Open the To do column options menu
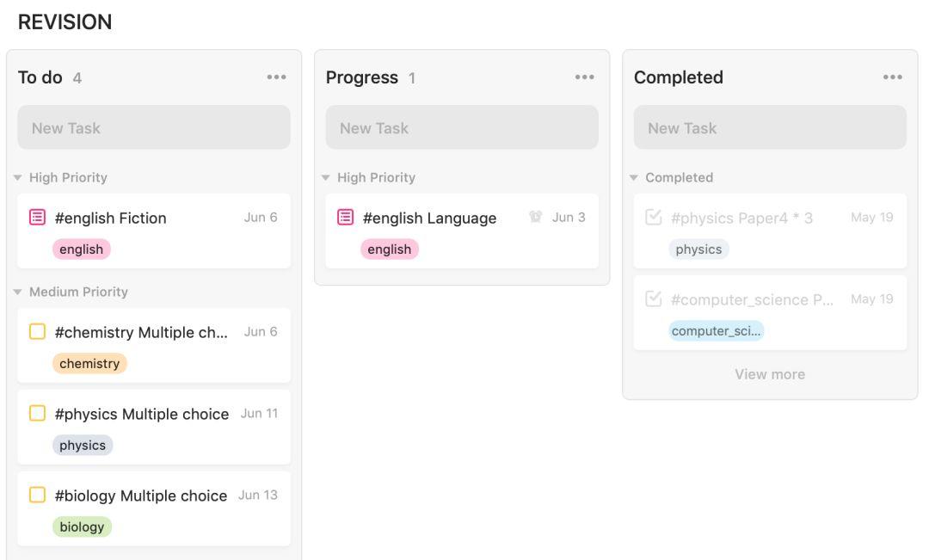 (x=276, y=77)
